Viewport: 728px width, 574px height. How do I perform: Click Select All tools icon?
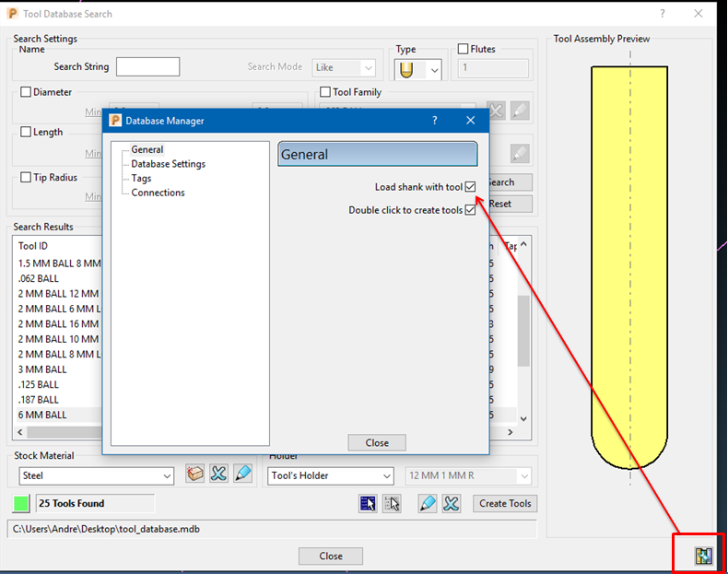[368, 503]
